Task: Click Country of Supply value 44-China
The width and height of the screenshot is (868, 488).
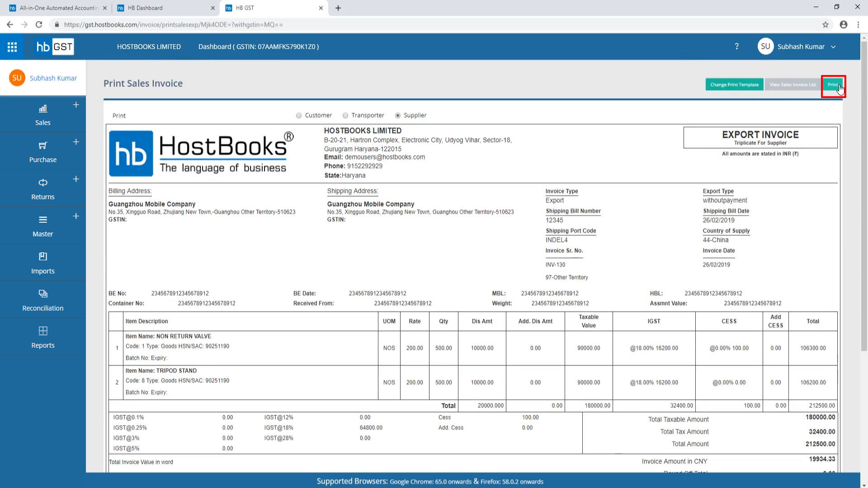Action: pyautogui.click(x=716, y=240)
